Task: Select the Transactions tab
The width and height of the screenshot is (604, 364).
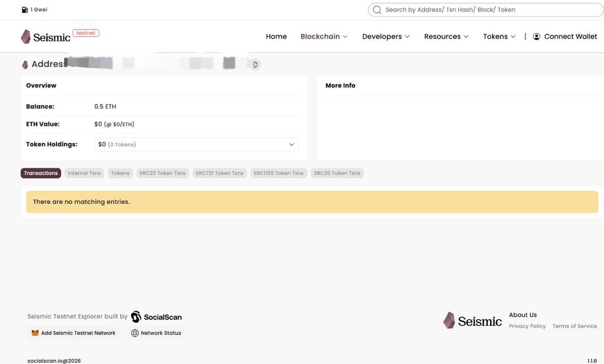Action: pyautogui.click(x=40, y=173)
